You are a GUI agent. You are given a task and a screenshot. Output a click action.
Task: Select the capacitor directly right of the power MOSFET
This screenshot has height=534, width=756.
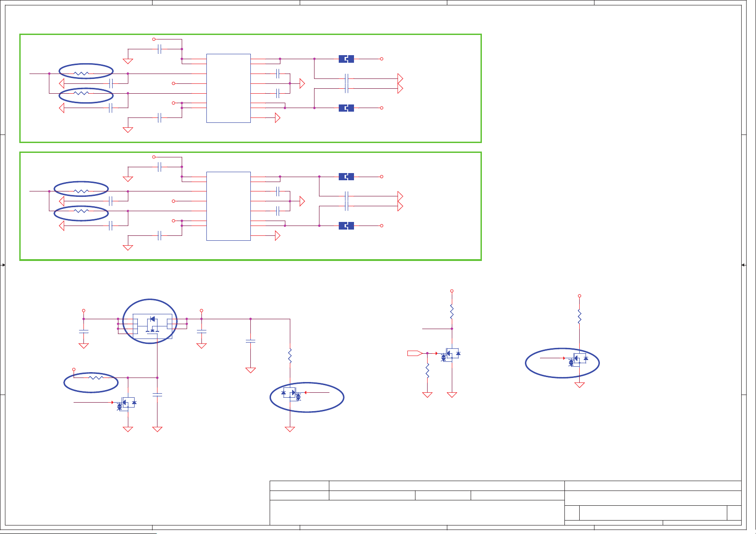[x=201, y=331]
